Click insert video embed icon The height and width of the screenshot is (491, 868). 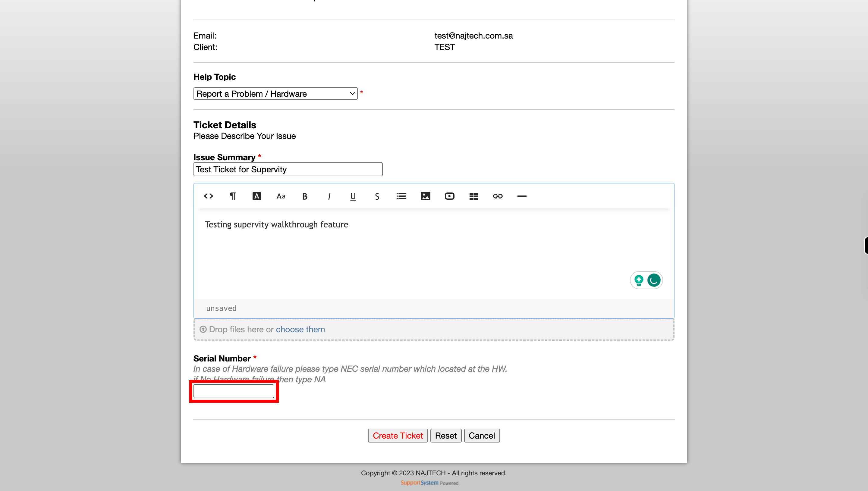(449, 196)
